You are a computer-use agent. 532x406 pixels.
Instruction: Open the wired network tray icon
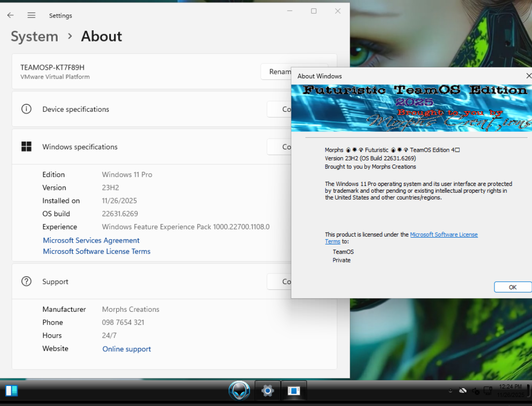[487, 390]
